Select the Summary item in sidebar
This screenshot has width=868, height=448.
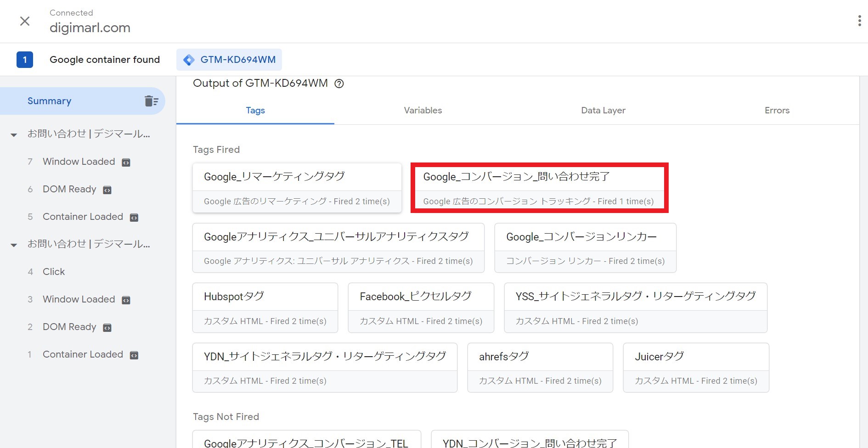point(83,101)
